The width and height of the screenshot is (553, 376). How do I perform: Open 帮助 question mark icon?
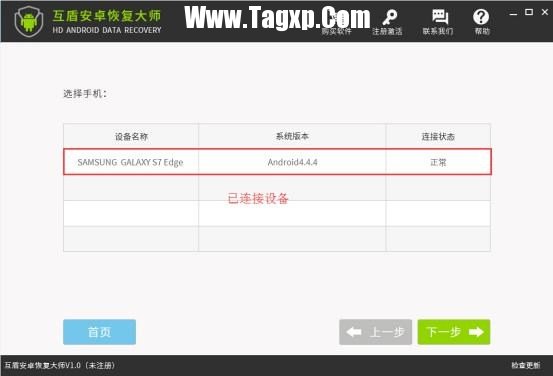481,22
